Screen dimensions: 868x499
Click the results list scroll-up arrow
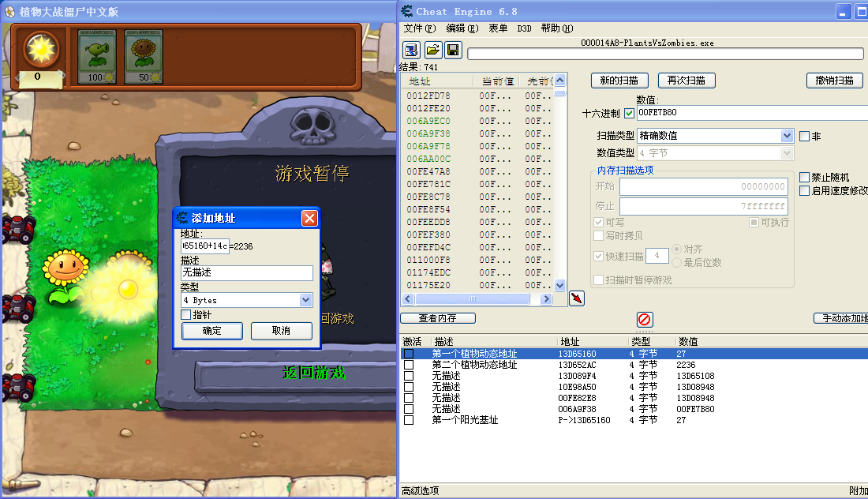(x=559, y=81)
